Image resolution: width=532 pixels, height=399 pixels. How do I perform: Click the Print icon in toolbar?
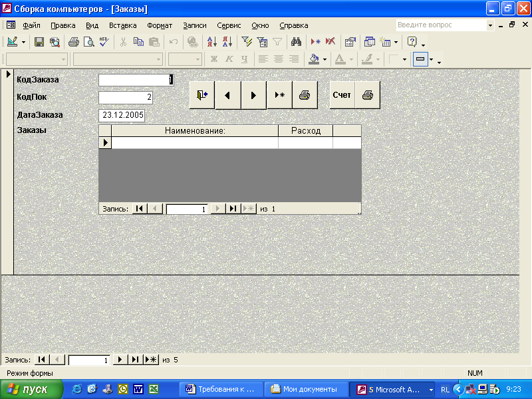pos(73,42)
